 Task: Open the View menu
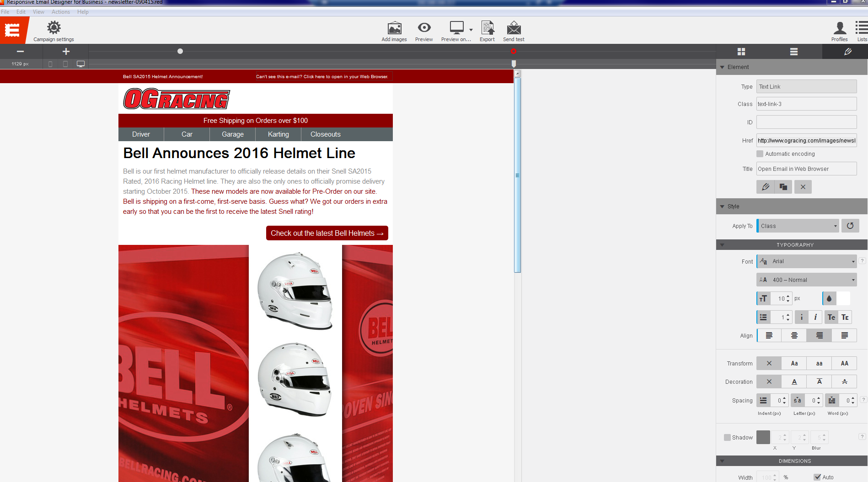(x=38, y=12)
